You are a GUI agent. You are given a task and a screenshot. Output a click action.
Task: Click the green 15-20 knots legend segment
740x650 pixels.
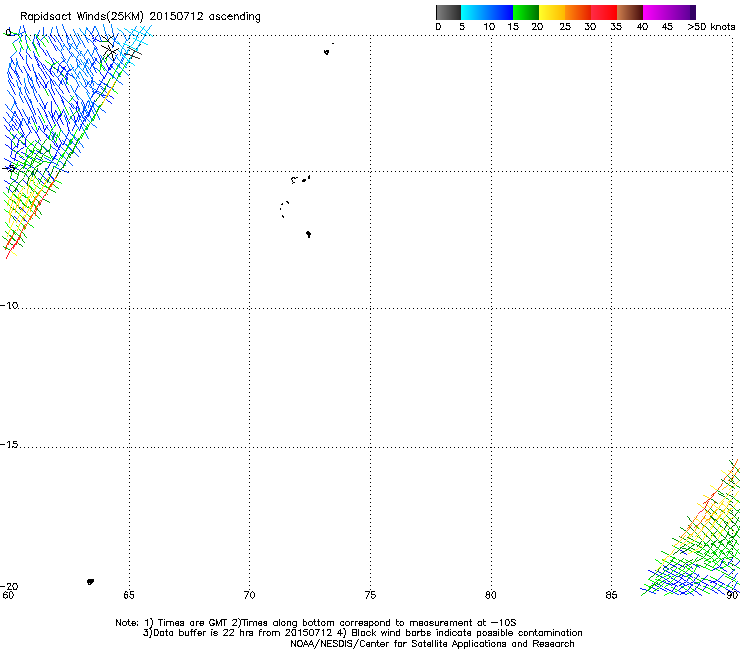(526, 12)
